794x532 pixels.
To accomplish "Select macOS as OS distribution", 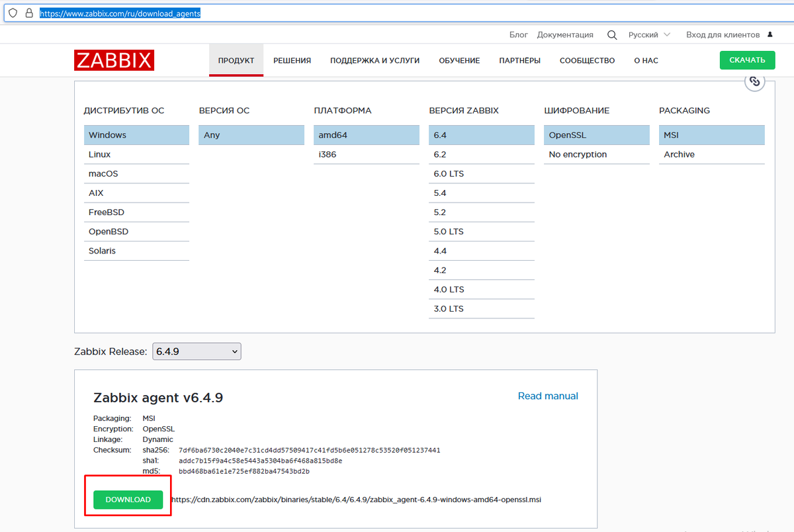I will pos(136,173).
